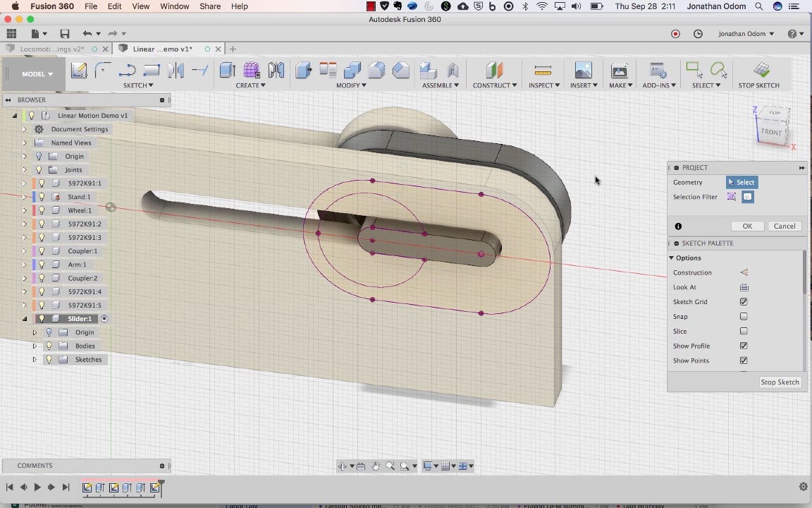Expand the Named Views tree item
Screen dimensions: 812x508
tap(25, 143)
